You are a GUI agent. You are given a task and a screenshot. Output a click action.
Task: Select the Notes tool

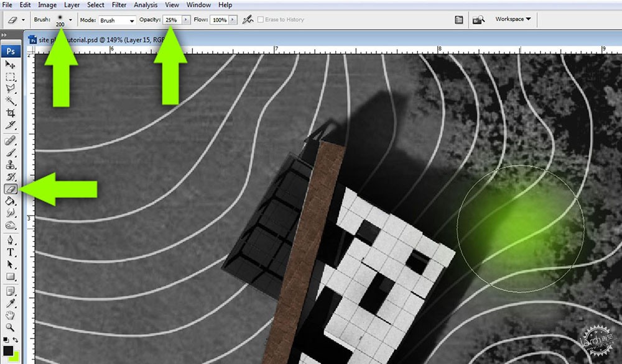tap(11, 291)
